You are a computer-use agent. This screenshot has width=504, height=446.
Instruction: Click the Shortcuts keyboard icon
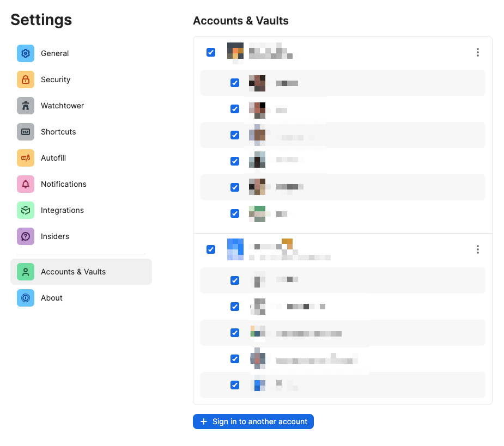26,132
